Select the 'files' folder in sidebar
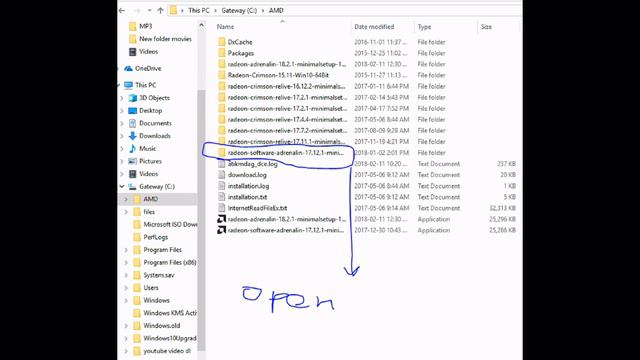The height and width of the screenshot is (360, 640). [x=149, y=212]
